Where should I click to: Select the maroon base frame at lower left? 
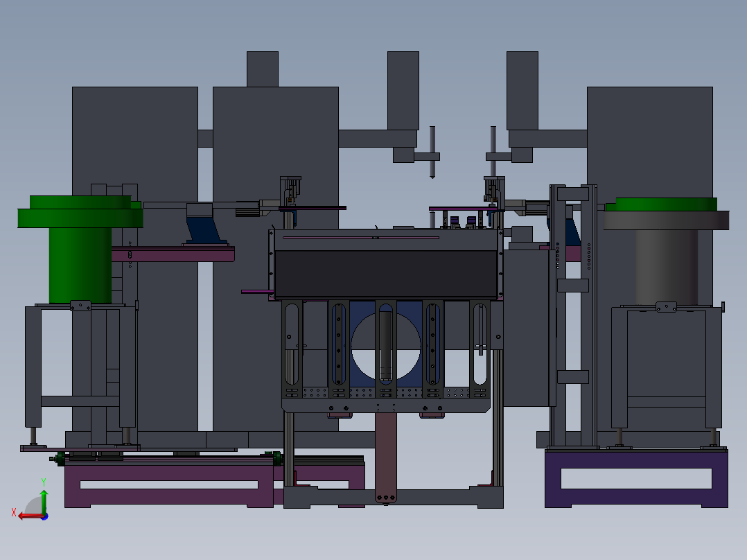pyautogui.click(x=169, y=485)
